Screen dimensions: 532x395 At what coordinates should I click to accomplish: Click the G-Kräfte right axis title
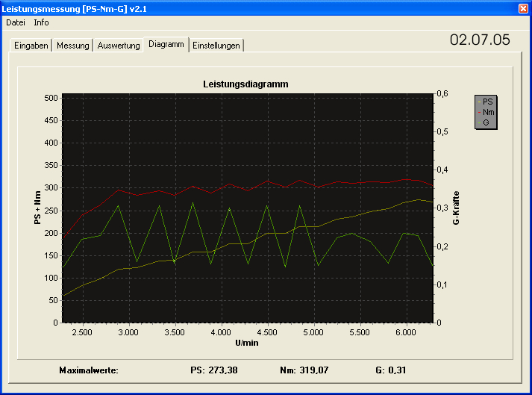tap(456, 208)
